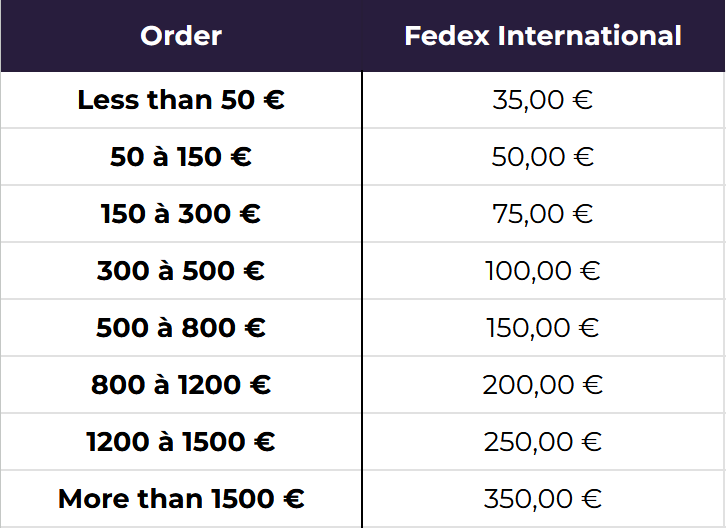Click the 100,00 € shipping price
This screenshot has width=726, height=528.
(x=543, y=271)
